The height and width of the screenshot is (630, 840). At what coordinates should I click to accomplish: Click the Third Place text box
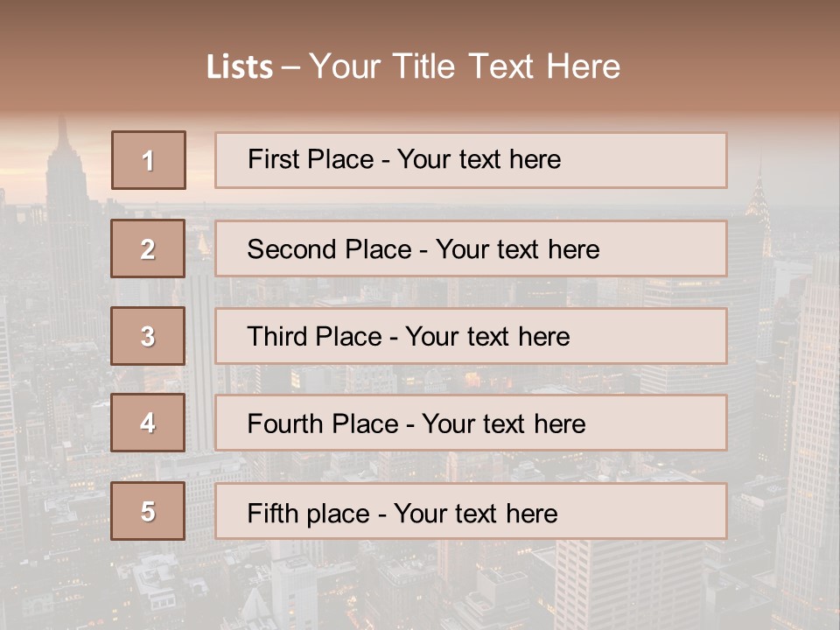471,336
